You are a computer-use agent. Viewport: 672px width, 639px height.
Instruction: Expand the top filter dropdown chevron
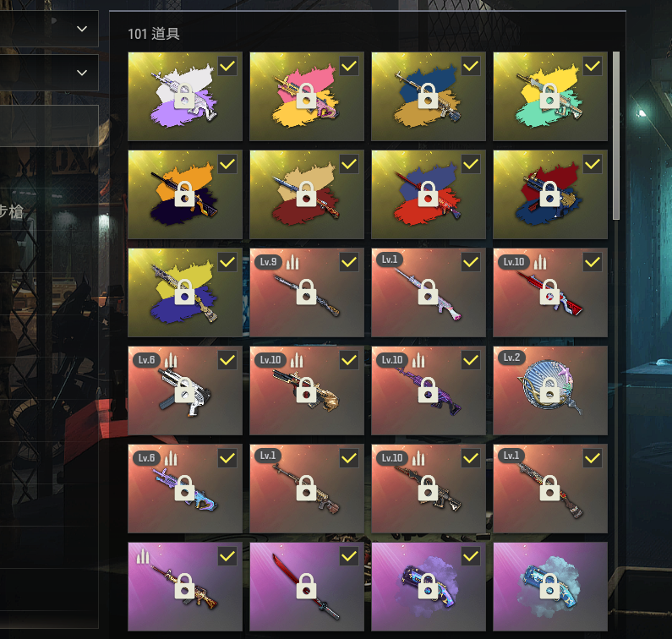tap(82, 29)
